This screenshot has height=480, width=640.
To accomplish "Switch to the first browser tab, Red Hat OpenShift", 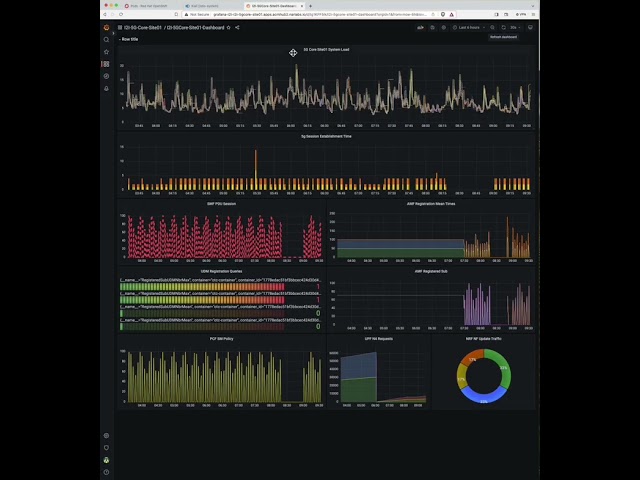I will pos(149,6).
